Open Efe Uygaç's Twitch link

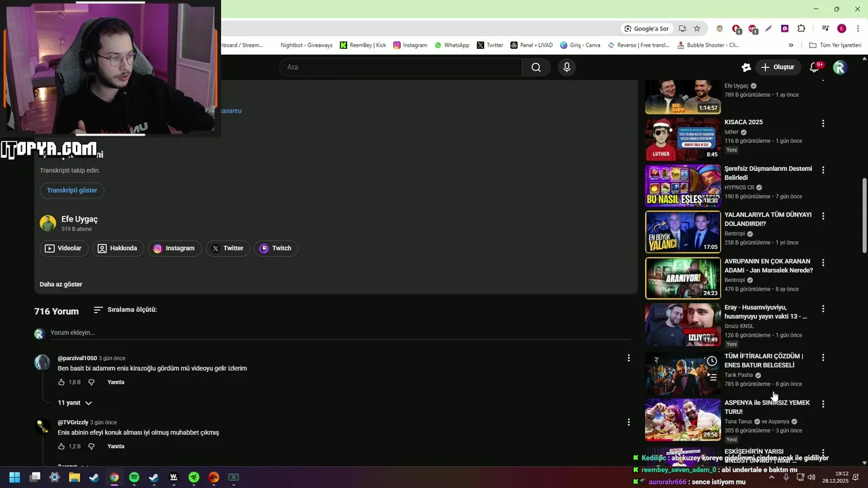click(x=275, y=248)
